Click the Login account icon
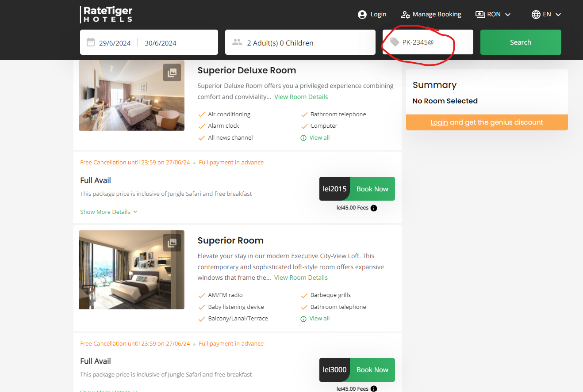Screen dimensions: 583x392 click(362, 14)
